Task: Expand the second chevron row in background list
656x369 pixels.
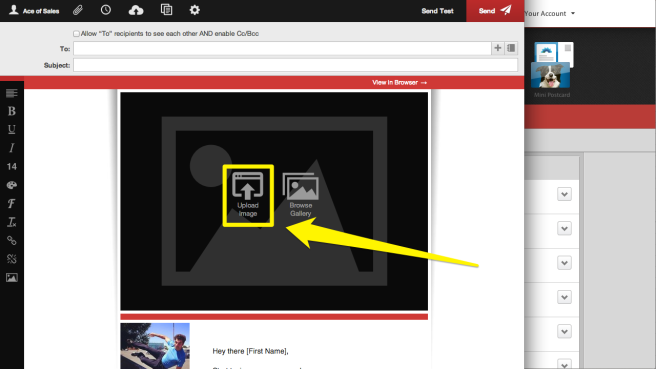Action: (x=564, y=228)
